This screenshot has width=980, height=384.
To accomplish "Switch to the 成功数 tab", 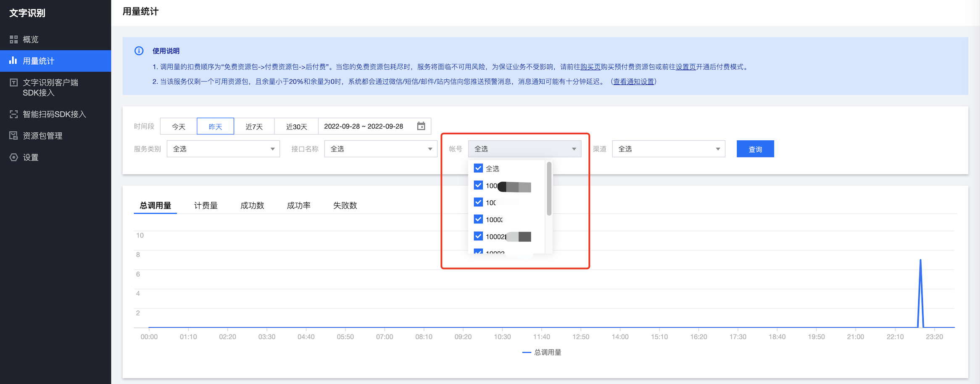I will click(252, 205).
